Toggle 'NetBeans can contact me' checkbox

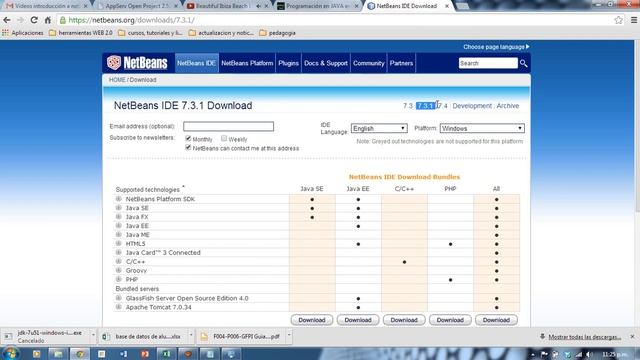(x=188, y=147)
